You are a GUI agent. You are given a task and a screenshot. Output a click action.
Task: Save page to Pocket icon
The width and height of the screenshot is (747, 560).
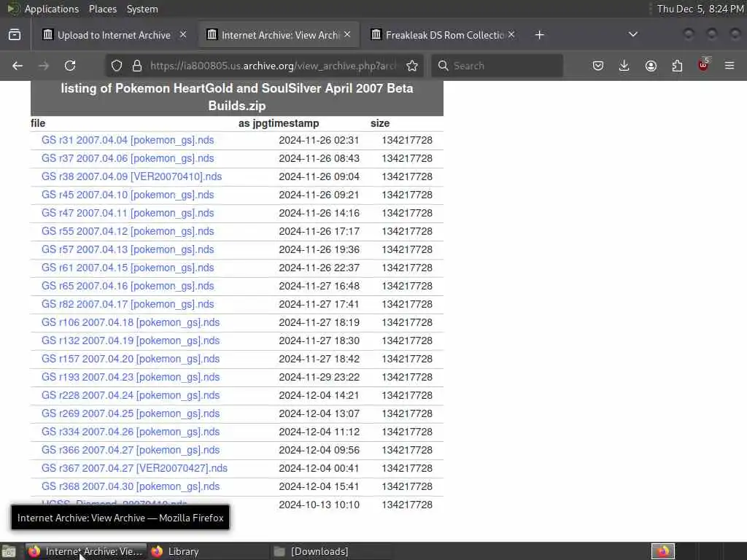[x=598, y=66]
